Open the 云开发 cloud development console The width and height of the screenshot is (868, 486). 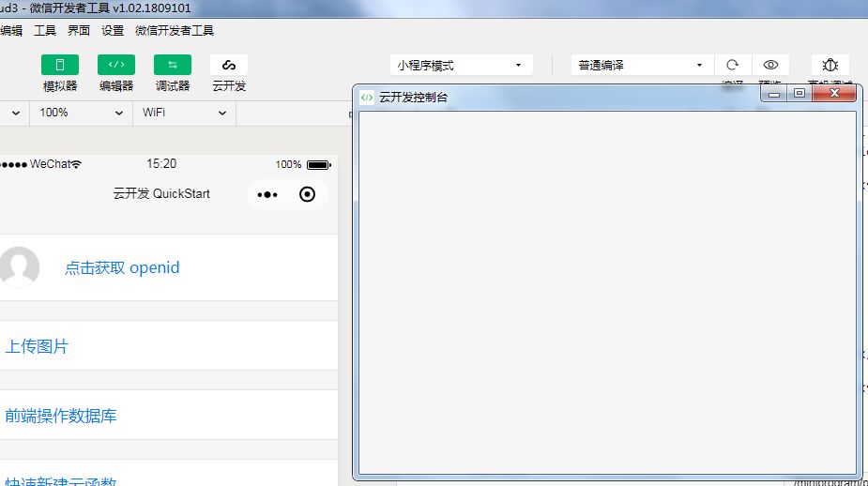pyautogui.click(x=229, y=65)
